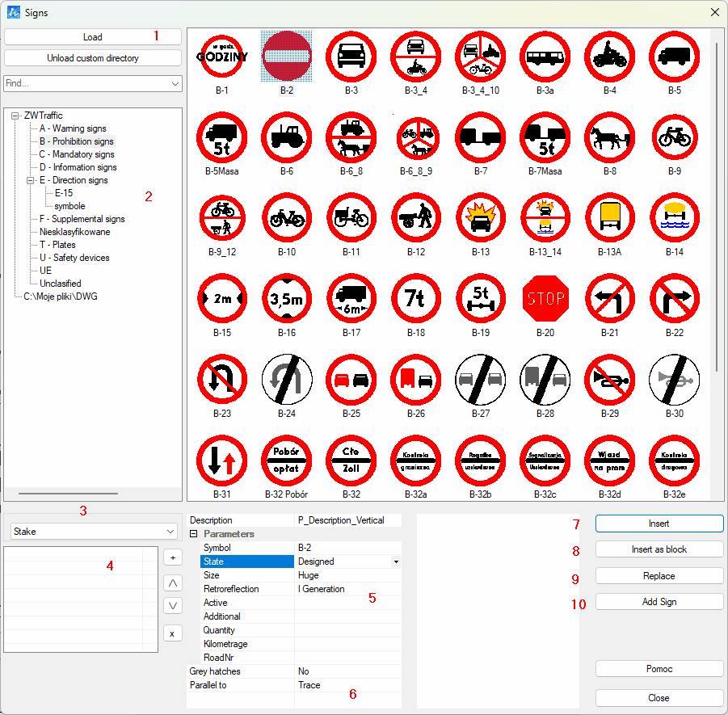This screenshot has height=715, width=728.
Task: Click the Size property value Huge
Action: tap(347, 575)
